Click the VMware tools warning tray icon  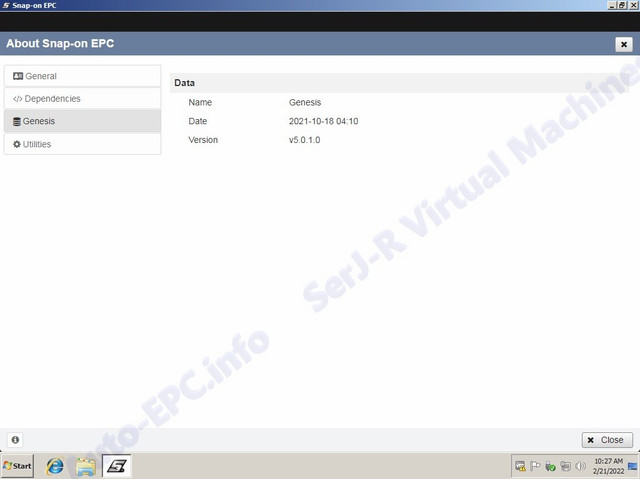[x=520, y=466]
